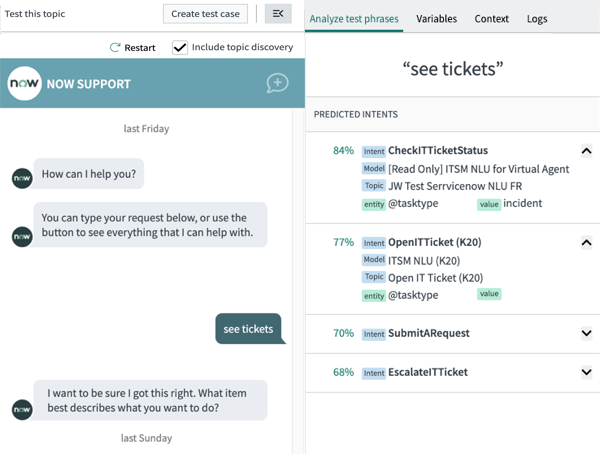This screenshot has height=454, width=600.
Task: Click the 'last Sunday' date label
Action: 146,438
